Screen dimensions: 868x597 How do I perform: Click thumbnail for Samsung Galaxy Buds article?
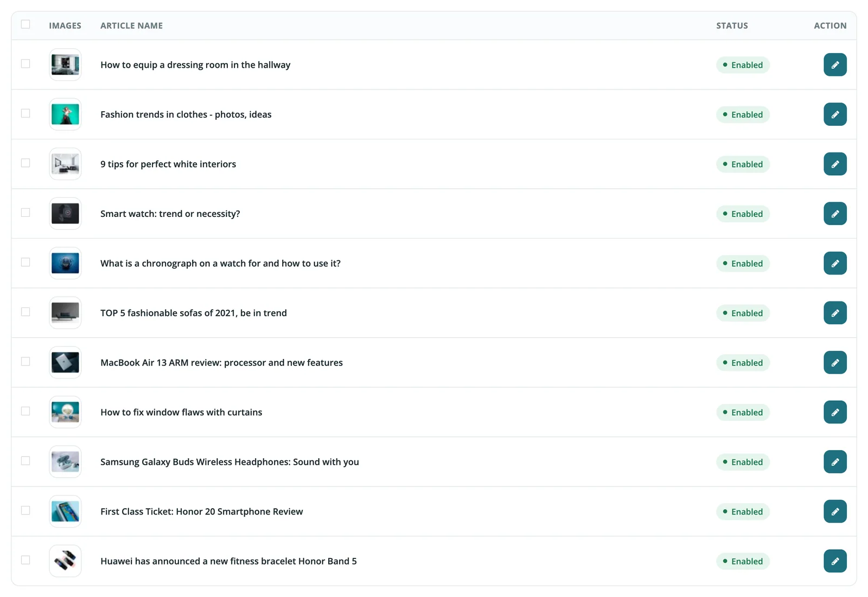pos(65,461)
